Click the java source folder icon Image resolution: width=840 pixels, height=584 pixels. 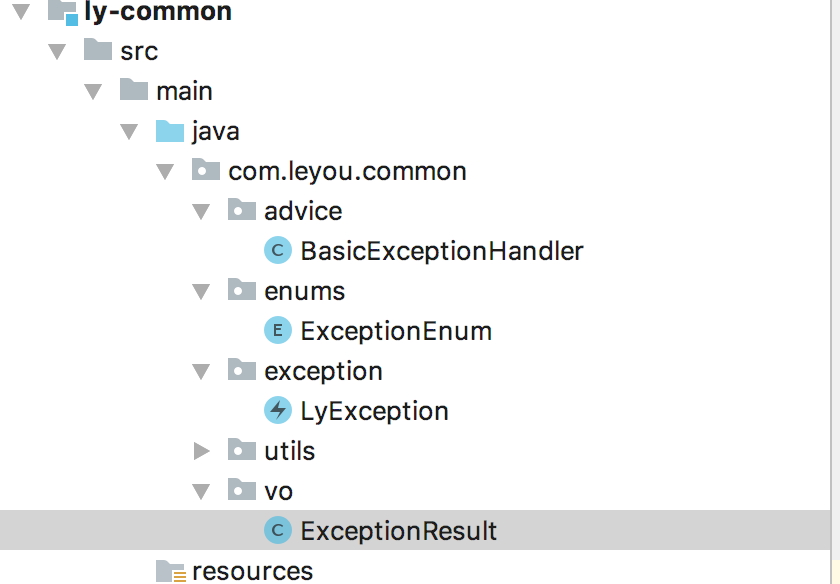(x=170, y=131)
